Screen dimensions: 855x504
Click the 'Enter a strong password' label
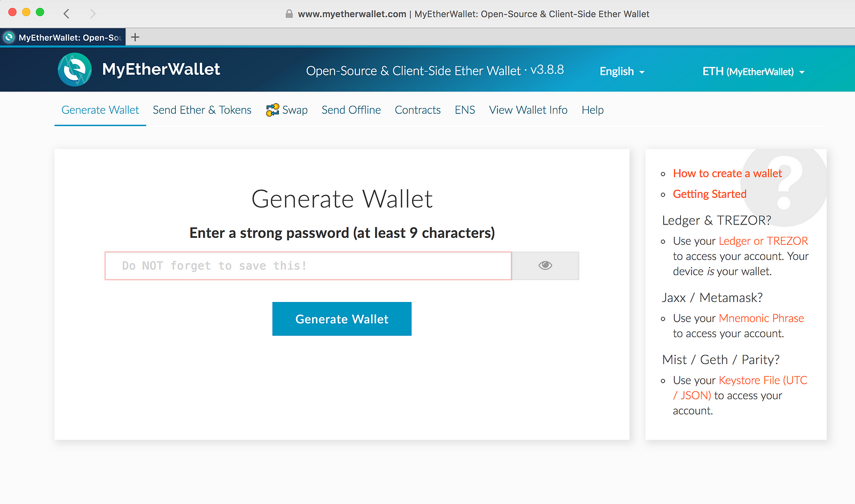tap(342, 233)
